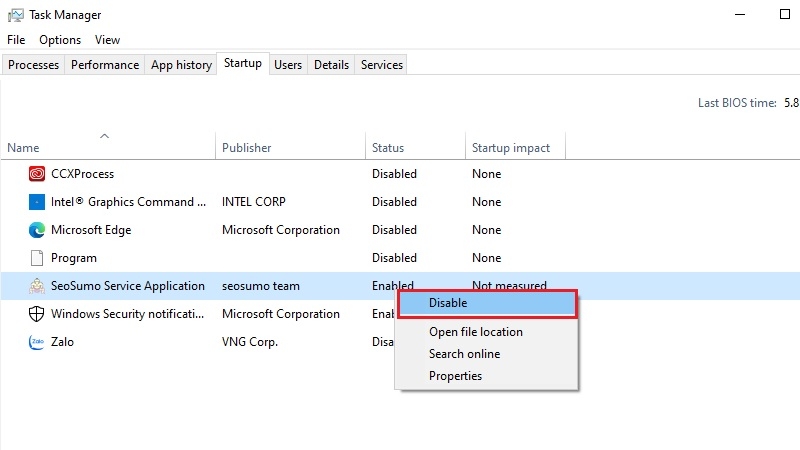Image resolution: width=800 pixels, height=450 pixels.
Task: Click the Zalo app icon
Action: click(37, 342)
